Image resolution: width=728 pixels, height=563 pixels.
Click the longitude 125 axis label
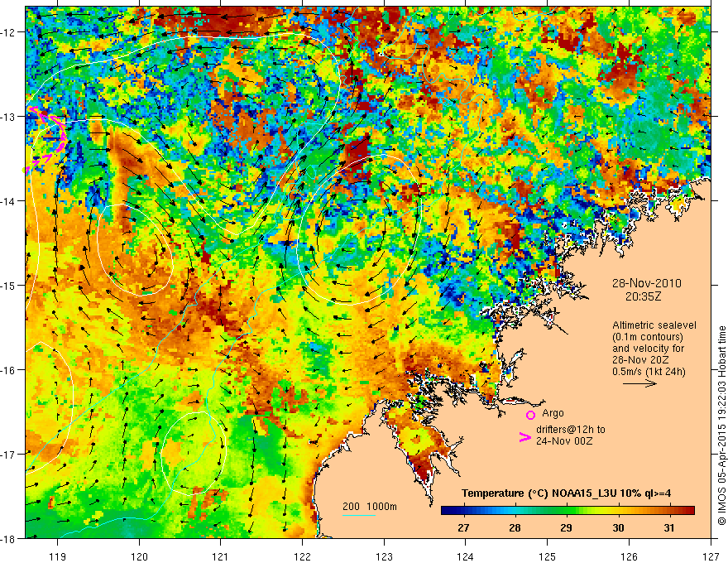[x=548, y=556]
